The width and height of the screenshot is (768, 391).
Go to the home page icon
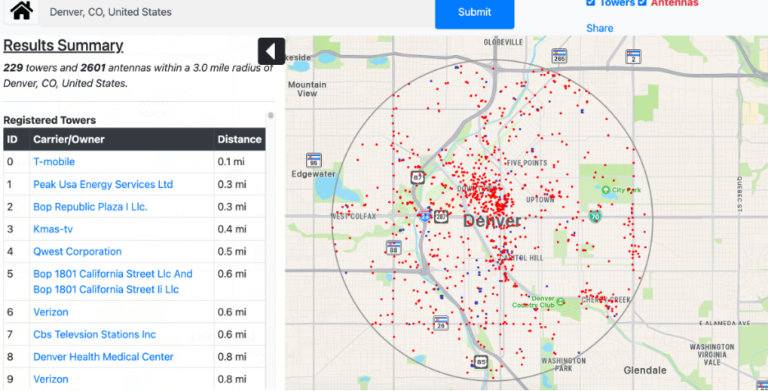(x=22, y=11)
